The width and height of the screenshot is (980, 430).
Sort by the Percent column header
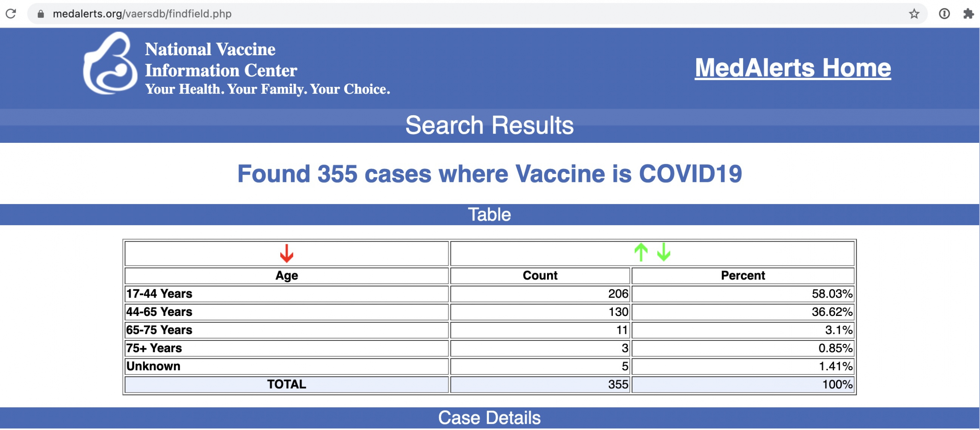click(x=743, y=275)
